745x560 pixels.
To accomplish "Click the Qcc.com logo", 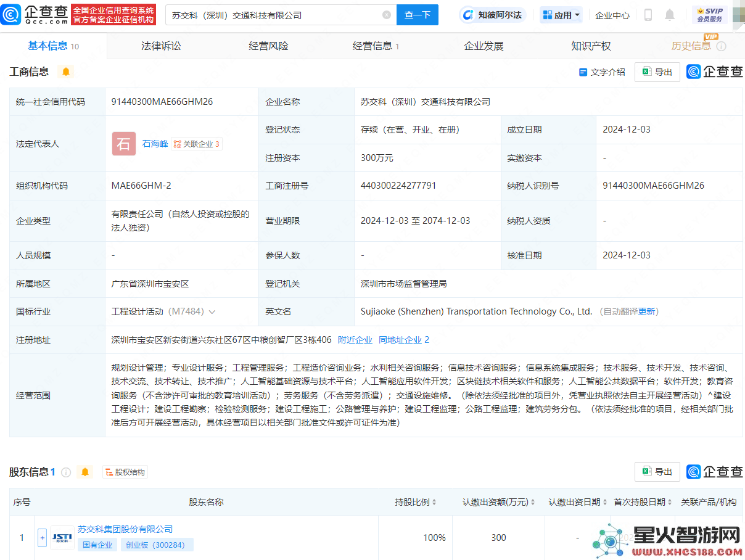I will click(x=35, y=15).
